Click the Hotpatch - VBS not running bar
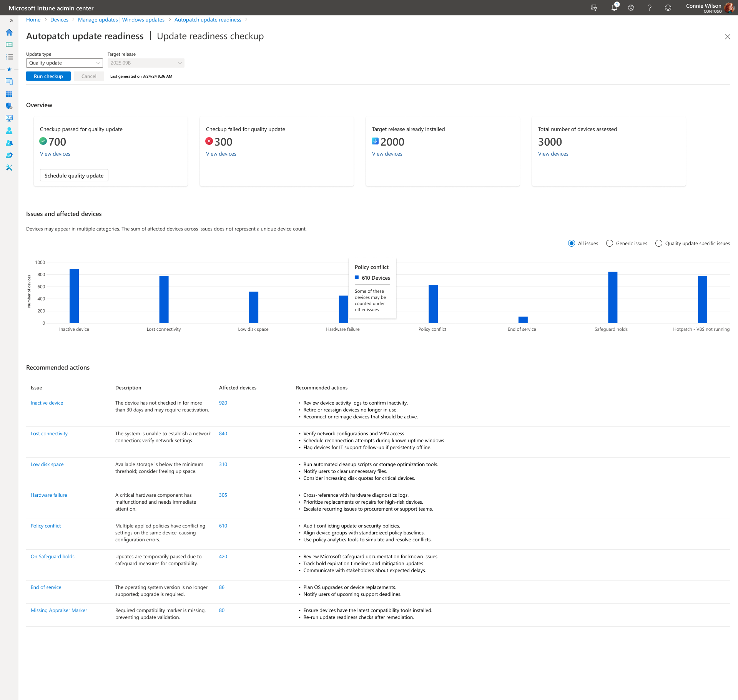This screenshot has height=700, width=738. click(703, 299)
